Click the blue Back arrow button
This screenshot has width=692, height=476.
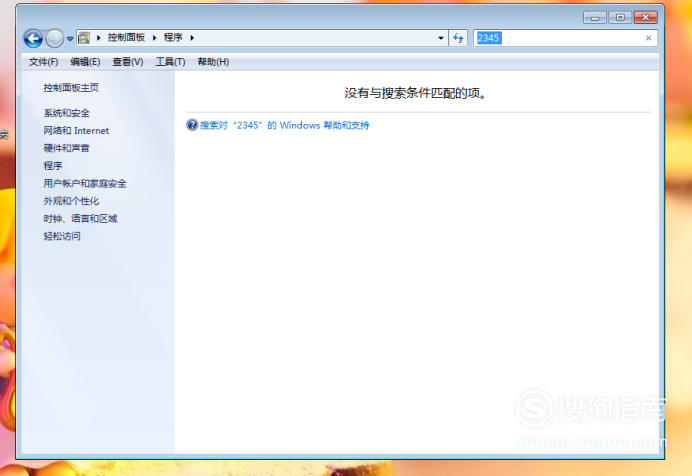point(33,38)
